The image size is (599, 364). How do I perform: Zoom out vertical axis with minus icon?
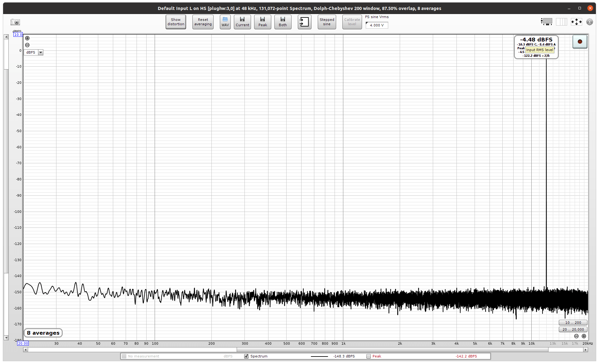[x=27, y=45]
